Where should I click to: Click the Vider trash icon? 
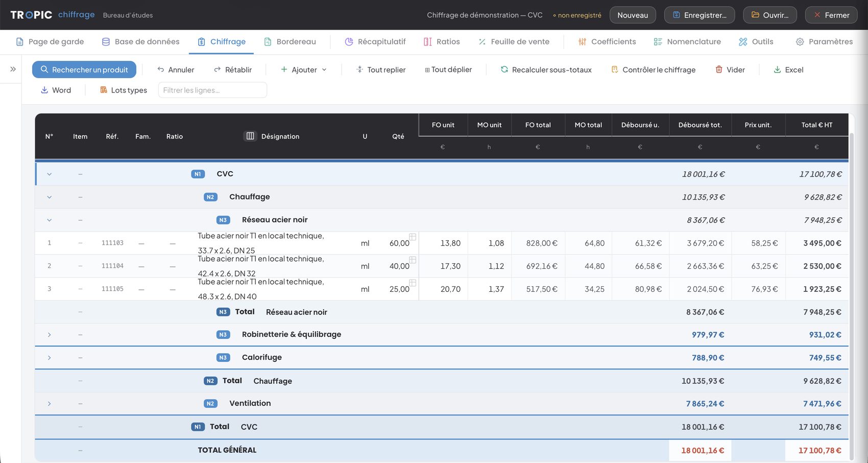tap(719, 70)
